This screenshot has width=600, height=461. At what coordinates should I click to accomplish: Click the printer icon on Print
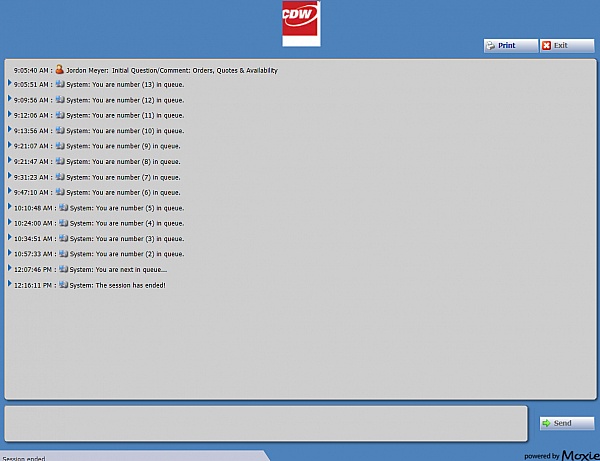coord(490,46)
